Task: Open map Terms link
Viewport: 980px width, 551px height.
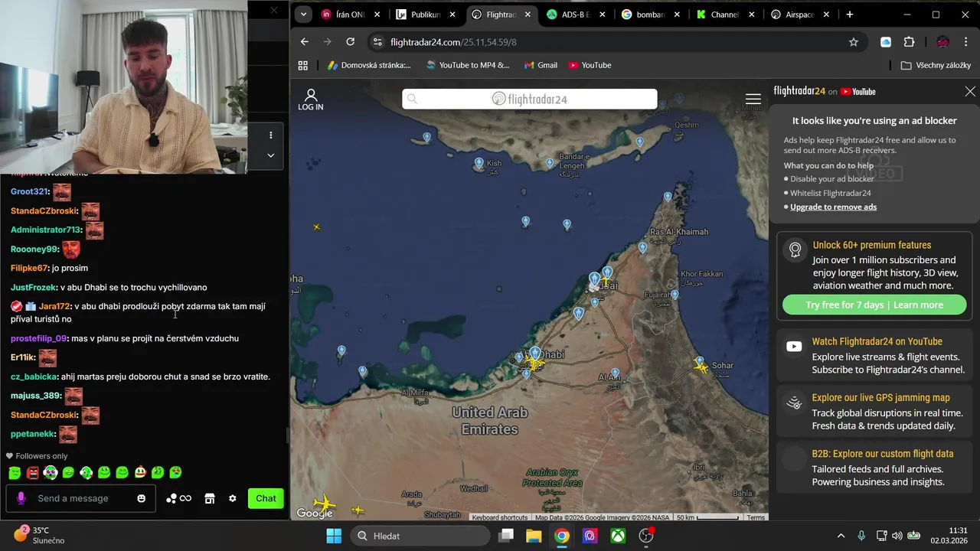Action: coord(756,517)
